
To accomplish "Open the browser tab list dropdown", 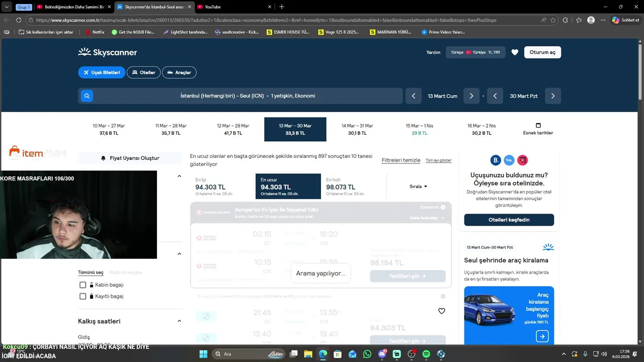I will (x=7, y=7).
